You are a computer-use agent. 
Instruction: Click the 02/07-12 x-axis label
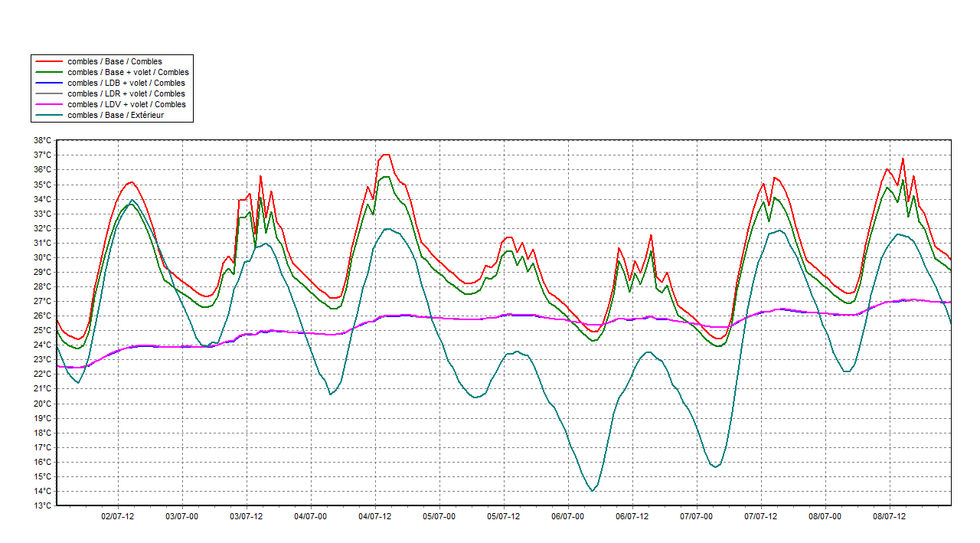[118, 517]
